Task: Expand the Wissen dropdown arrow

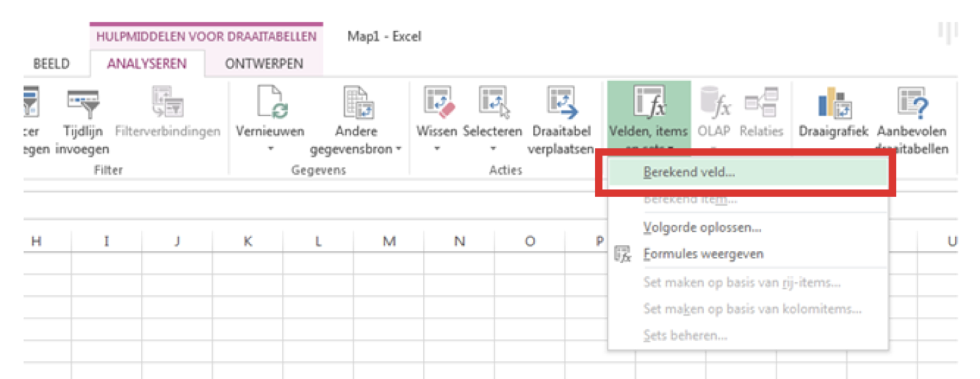Action: click(438, 150)
